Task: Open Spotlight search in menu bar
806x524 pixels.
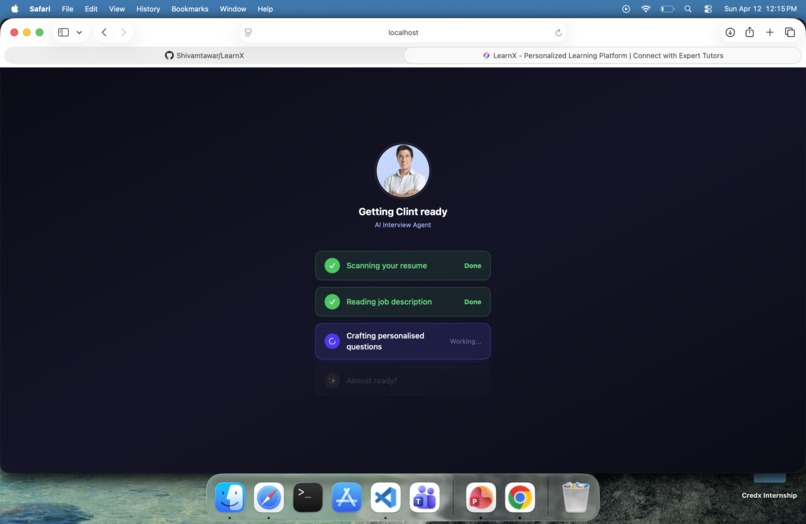Action: 688,9
